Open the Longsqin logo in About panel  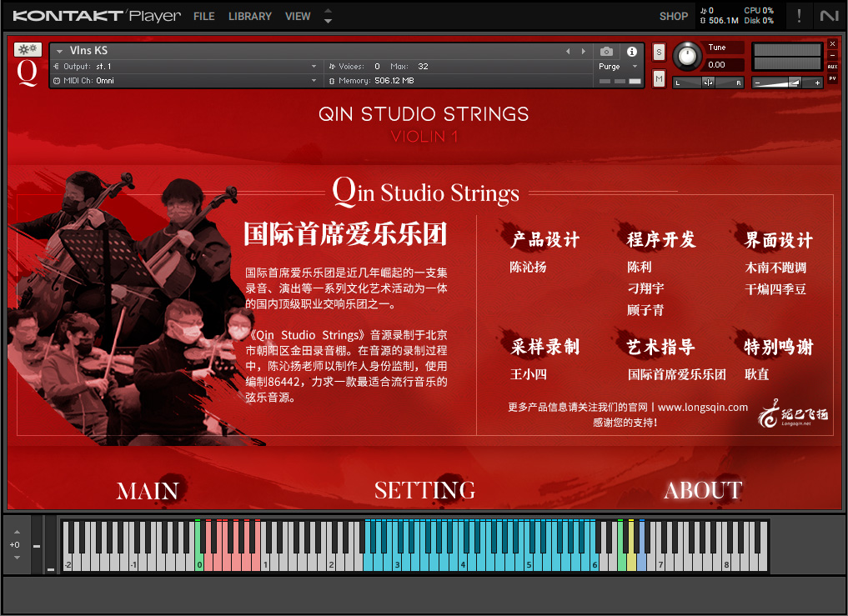[x=792, y=413]
